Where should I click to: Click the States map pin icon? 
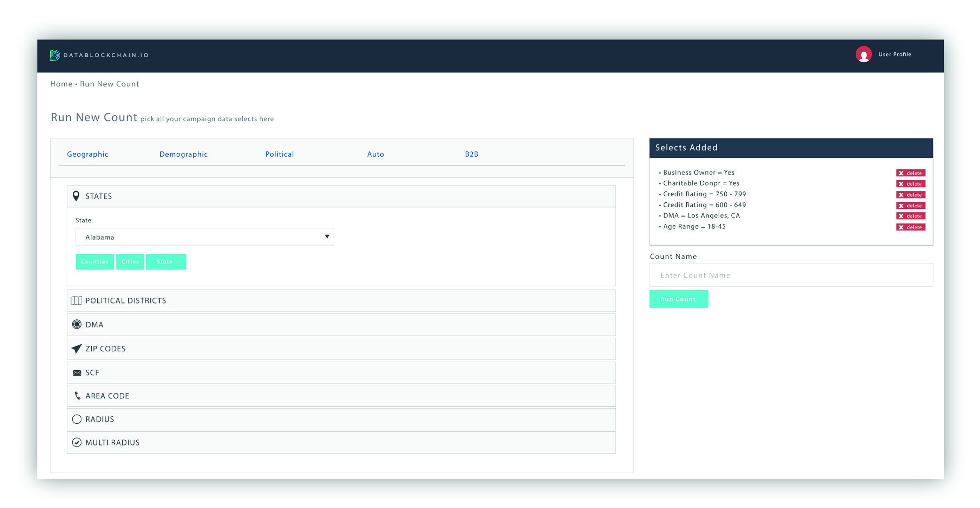[76, 196]
